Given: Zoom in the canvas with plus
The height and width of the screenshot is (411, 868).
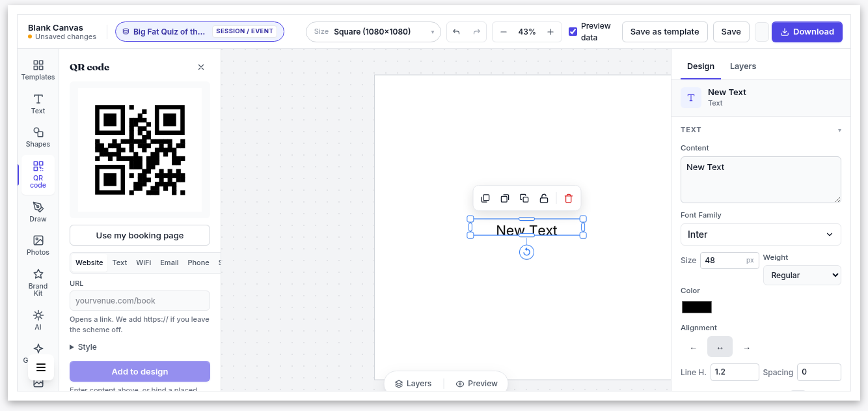Looking at the screenshot, I should [550, 32].
